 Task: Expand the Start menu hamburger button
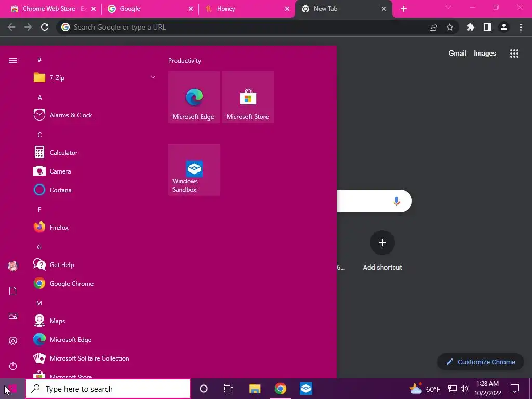tap(13, 60)
